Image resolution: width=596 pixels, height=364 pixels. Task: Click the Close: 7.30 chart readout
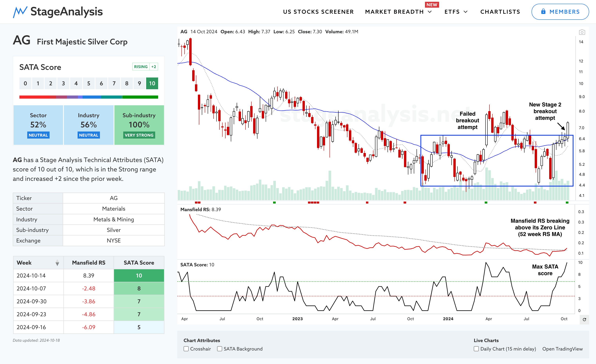tap(310, 32)
